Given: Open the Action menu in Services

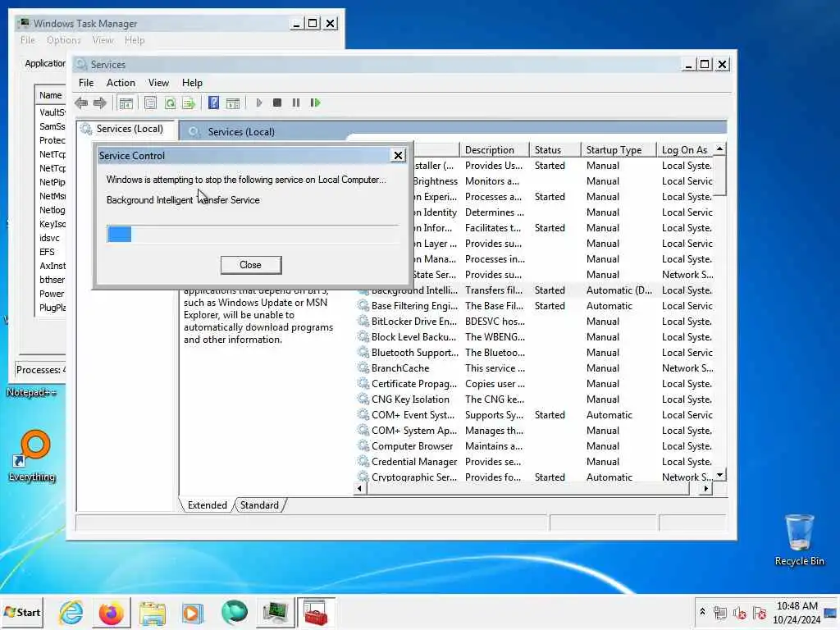Looking at the screenshot, I should (x=121, y=83).
